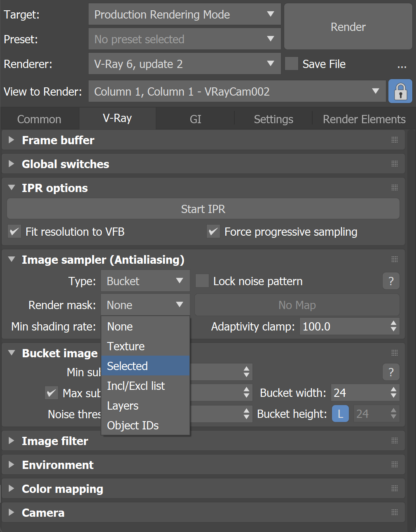
Task: Switch to the GI tab
Action: tap(195, 119)
